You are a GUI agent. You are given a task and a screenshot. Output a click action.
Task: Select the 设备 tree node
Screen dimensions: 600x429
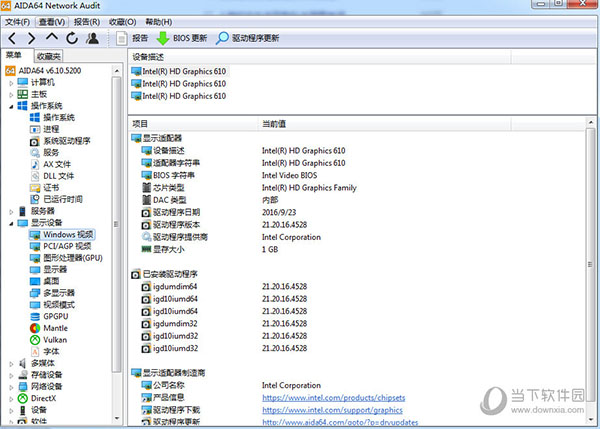pyautogui.click(x=32, y=410)
